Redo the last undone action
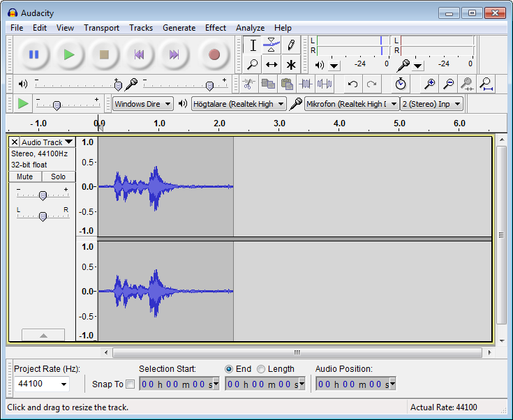 click(x=371, y=84)
